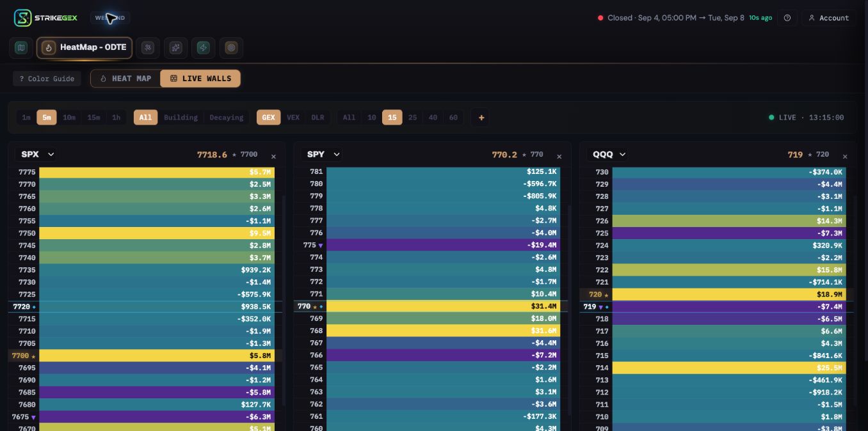868x431 pixels.
Task: Switch to HEAT MAP view
Action: click(125, 79)
